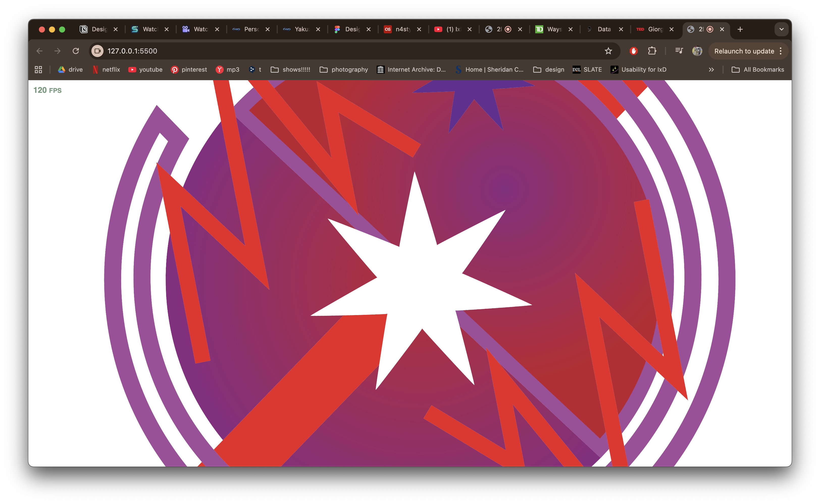This screenshot has height=504, width=820.
Task: Open the Google Drive bookmark
Action: [70, 69]
